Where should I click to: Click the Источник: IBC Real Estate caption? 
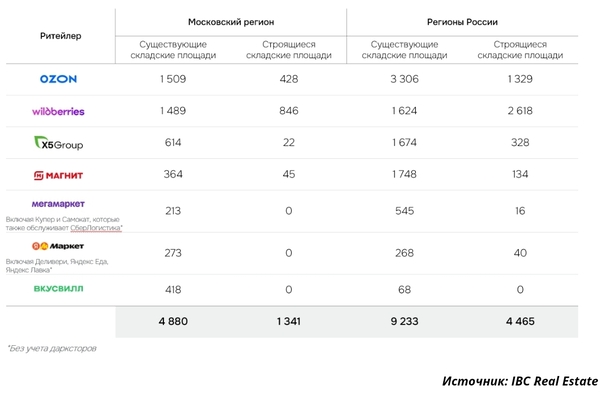pyautogui.click(x=520, y=381)
